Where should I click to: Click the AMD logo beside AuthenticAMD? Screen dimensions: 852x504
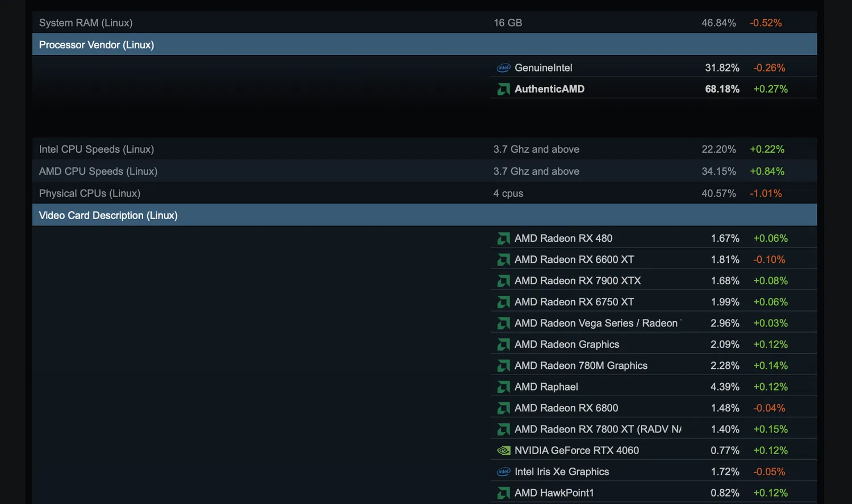503,89
